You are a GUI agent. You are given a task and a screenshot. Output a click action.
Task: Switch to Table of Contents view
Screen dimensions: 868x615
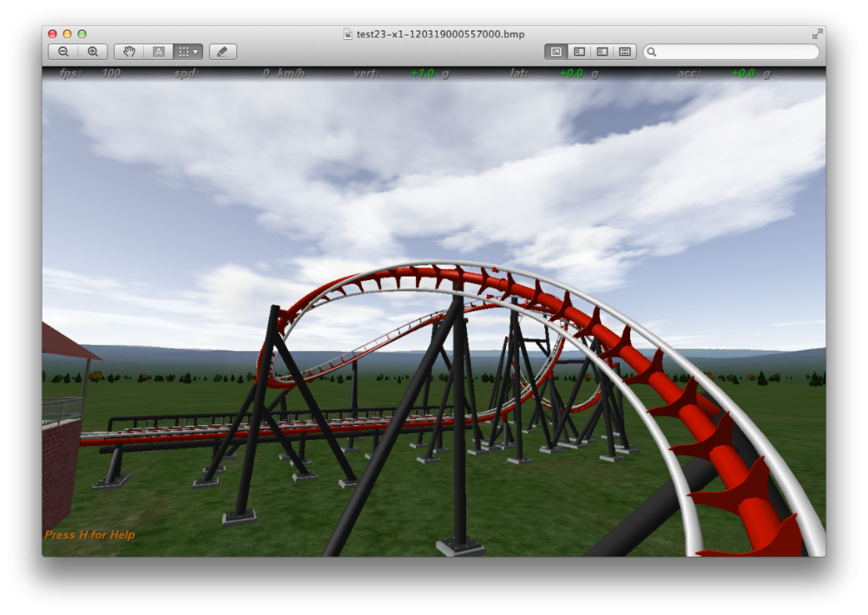tap(602, 52)
